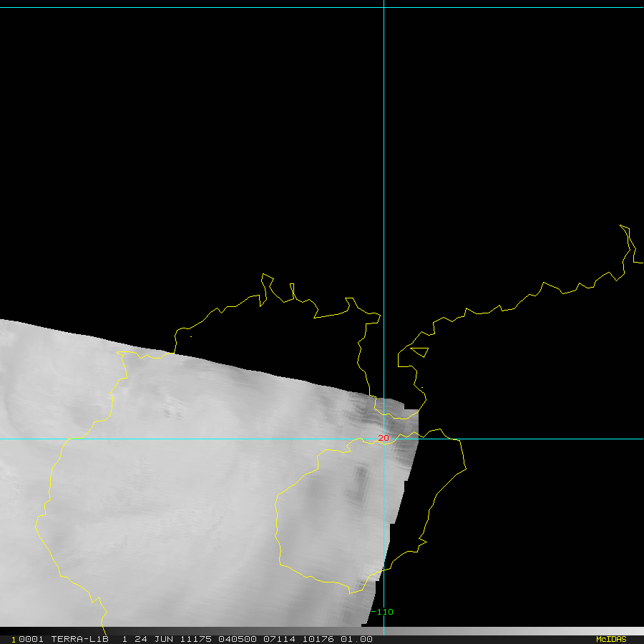Screen dimensions: 644x644
Task: Click crossing of cyan lines at the top
Action: tap(384, 8)
